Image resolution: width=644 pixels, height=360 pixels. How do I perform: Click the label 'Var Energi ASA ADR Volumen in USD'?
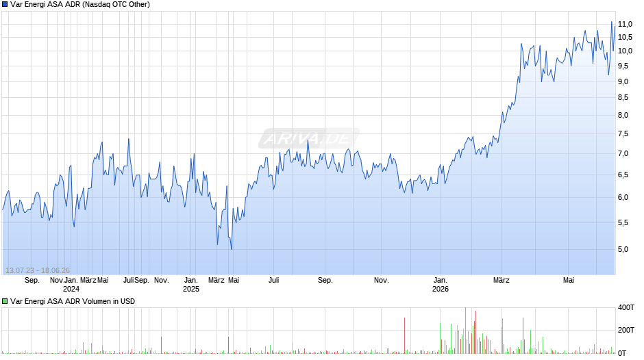point(73,301)
